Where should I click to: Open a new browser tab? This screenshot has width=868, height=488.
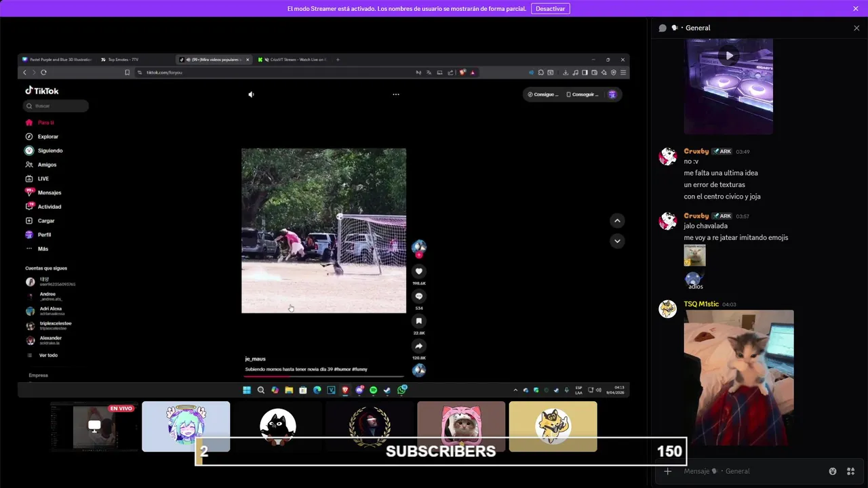tap(338, 60)
